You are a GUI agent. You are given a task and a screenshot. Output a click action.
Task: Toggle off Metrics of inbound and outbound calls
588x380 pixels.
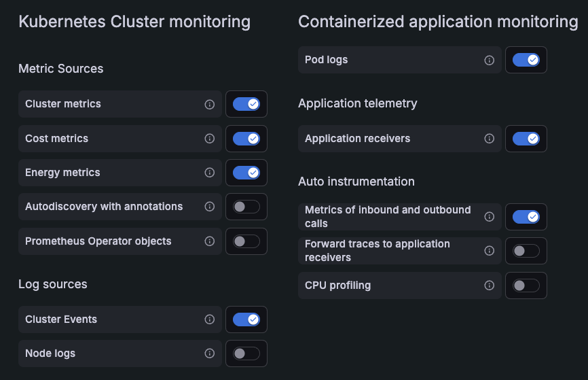click(x=526, y=217)
